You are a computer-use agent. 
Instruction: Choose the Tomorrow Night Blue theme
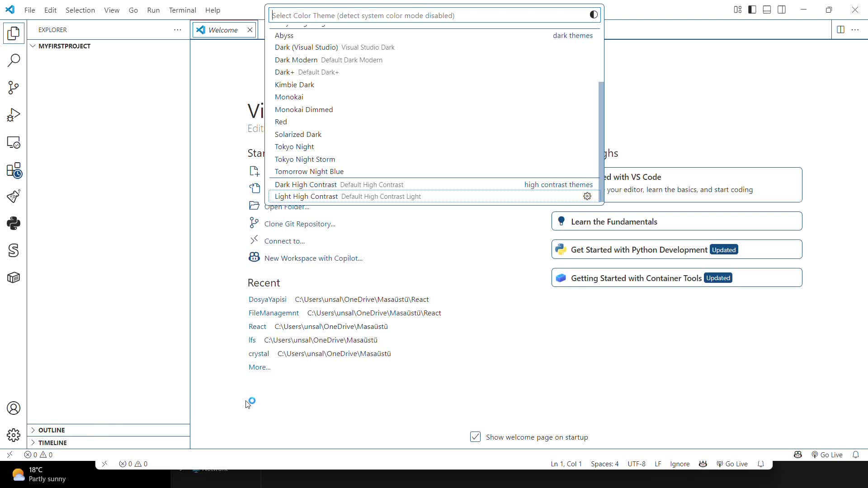(x=434, y=172)
